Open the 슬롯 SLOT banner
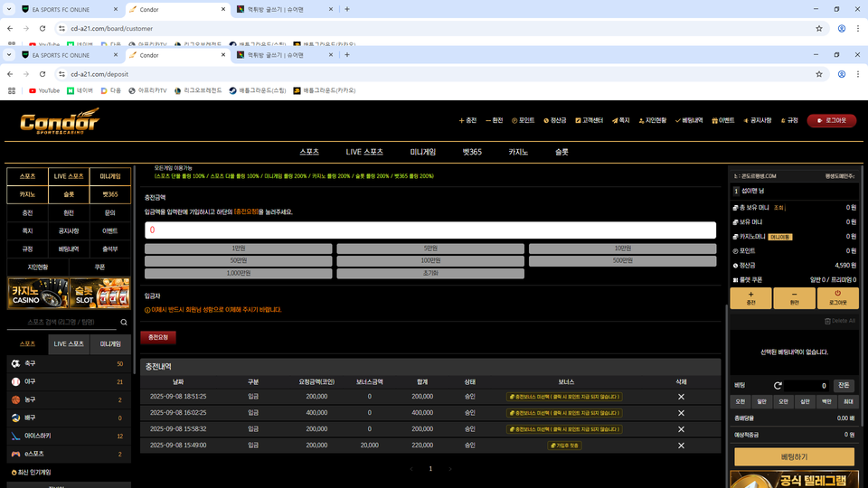868x488 pixels. click(x=100, y=294)
